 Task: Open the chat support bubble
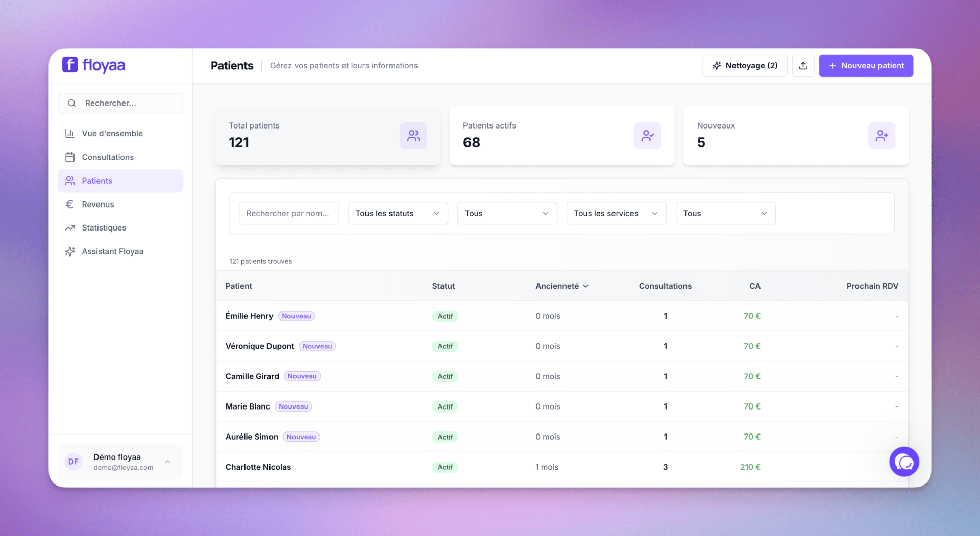coord(904,462)
